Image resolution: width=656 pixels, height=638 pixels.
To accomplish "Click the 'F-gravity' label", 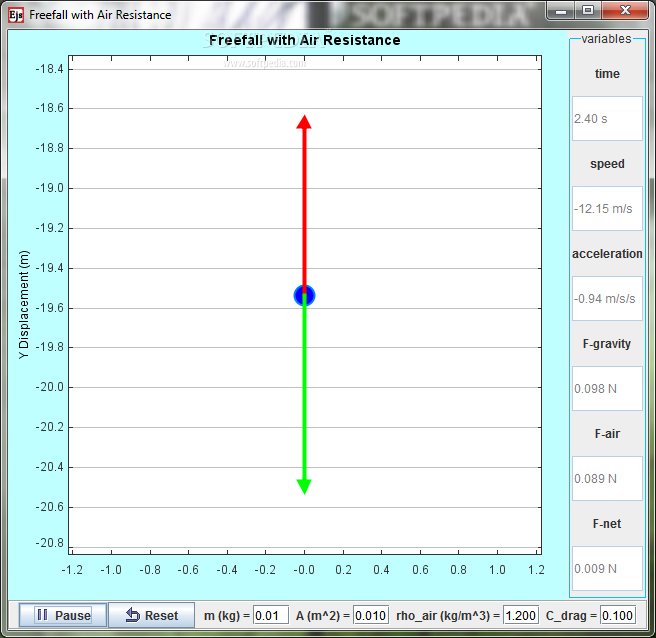I will coord(607,343).
